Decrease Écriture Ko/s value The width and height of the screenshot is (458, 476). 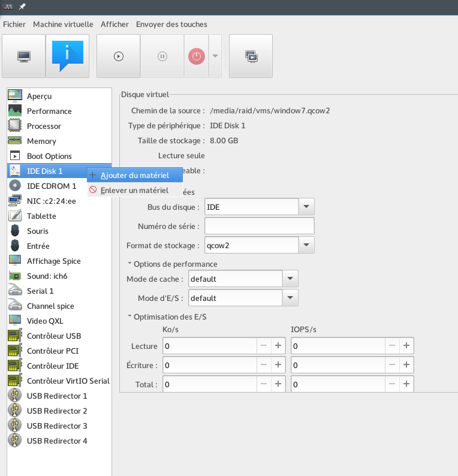[x=264, y=364]
